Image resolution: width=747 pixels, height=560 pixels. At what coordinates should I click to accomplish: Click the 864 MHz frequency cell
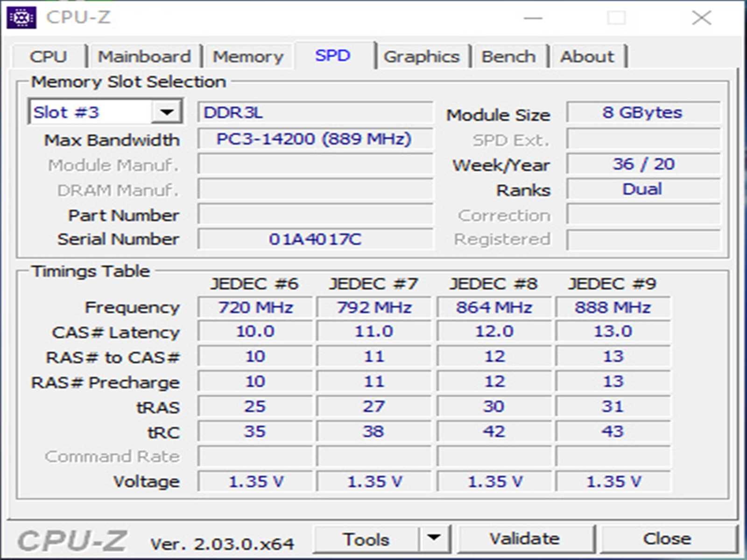tap(494, 307)
